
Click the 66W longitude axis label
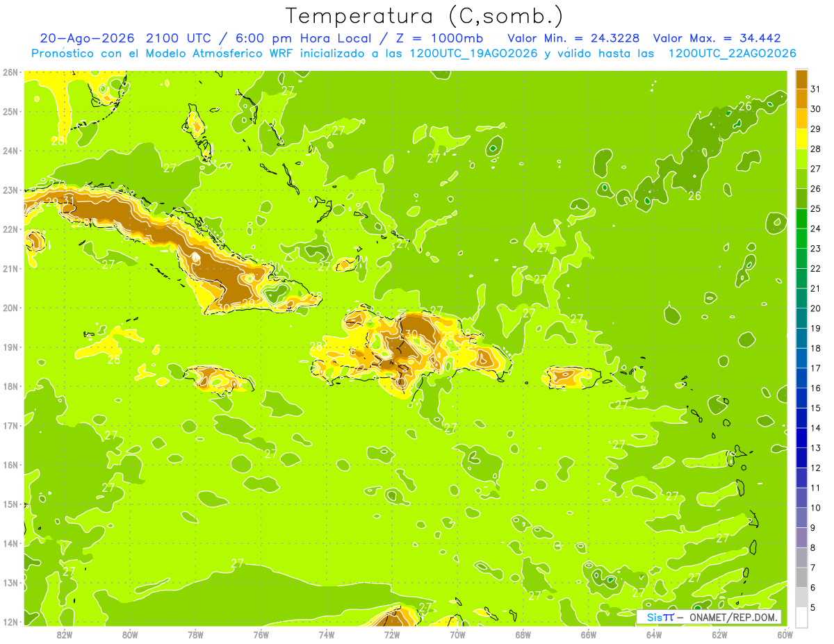pos(589,634)
